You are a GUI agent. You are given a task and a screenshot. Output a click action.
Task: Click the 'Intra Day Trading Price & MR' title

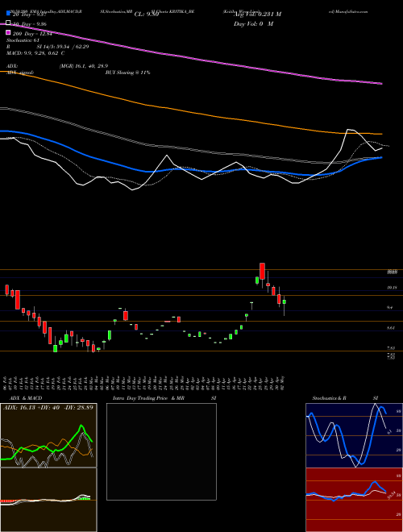click(x=148, y=398)
